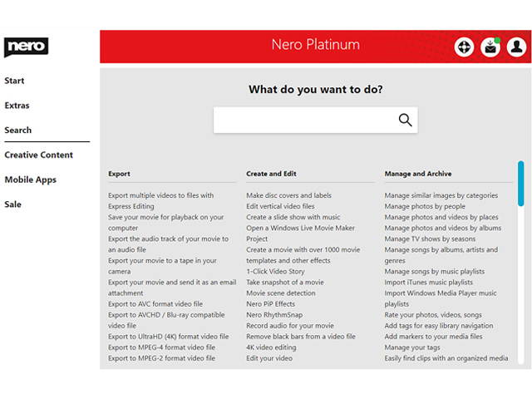Open 1-Click Video Story
The width and height of the screenshot is (532, 399).
[x=275, y=272]
